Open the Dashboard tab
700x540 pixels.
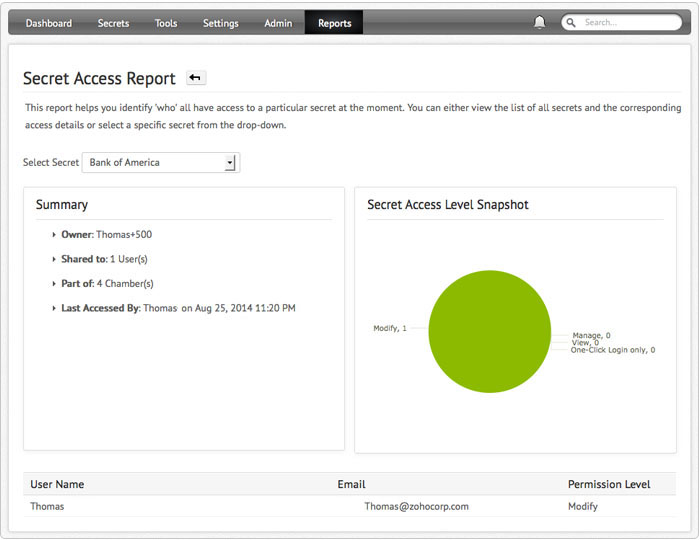pyautogui.click(x=48, y=23)
